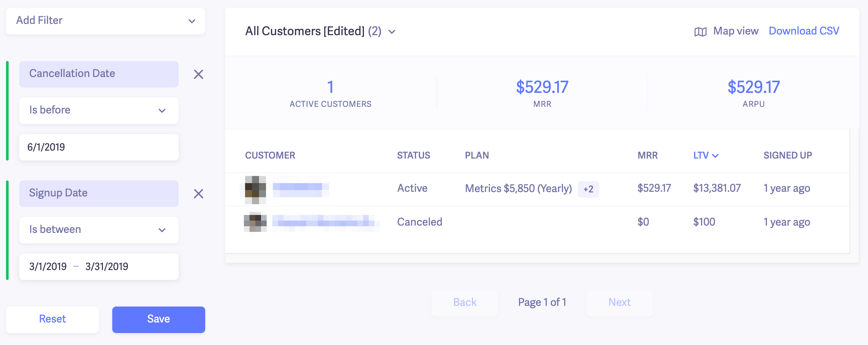Click the signup start date 3/1/2019
868x345 pixels.
48,267
